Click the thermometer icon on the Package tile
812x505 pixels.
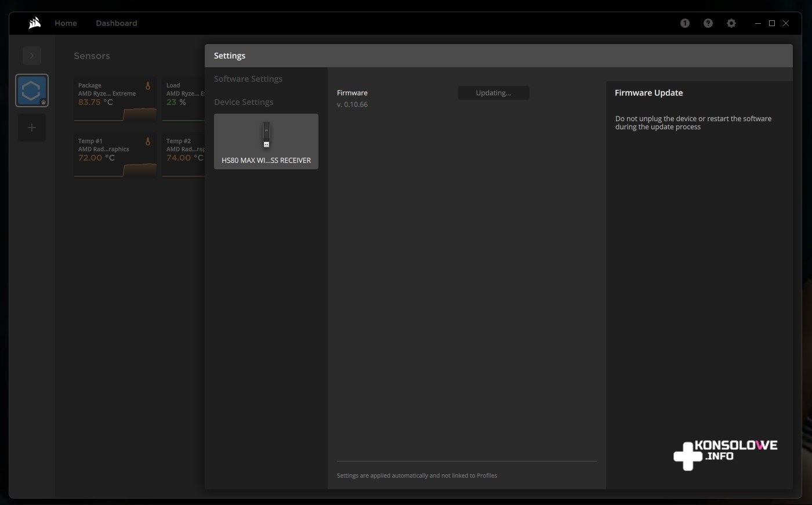pos(148,86)
